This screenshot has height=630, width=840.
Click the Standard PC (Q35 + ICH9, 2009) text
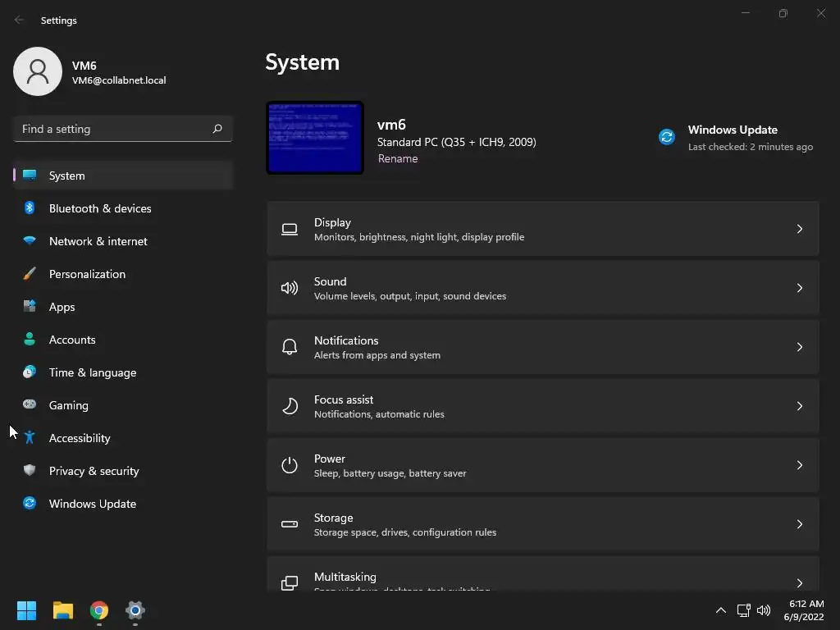click(x=456, y=142)
